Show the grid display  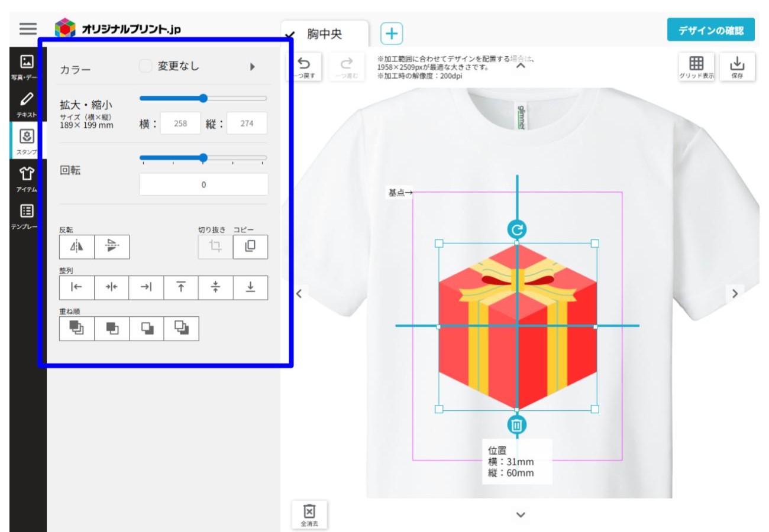coord(696,66)
